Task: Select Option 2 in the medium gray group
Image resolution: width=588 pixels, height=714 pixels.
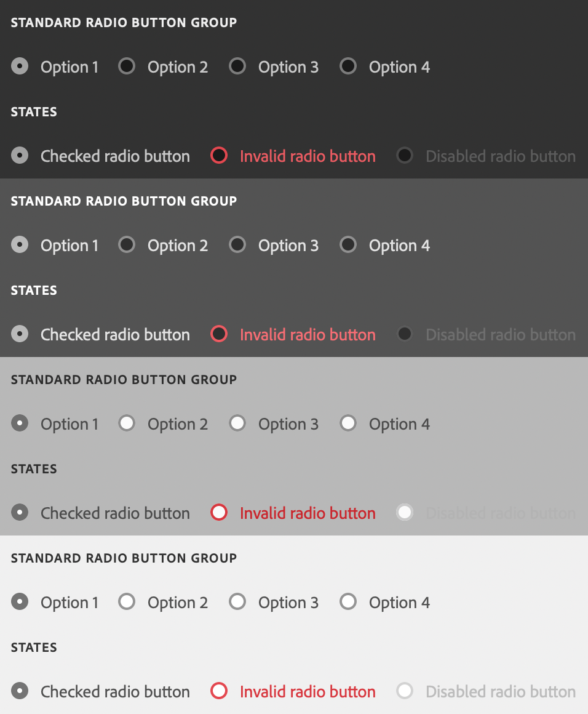Action: coord(127,423)
